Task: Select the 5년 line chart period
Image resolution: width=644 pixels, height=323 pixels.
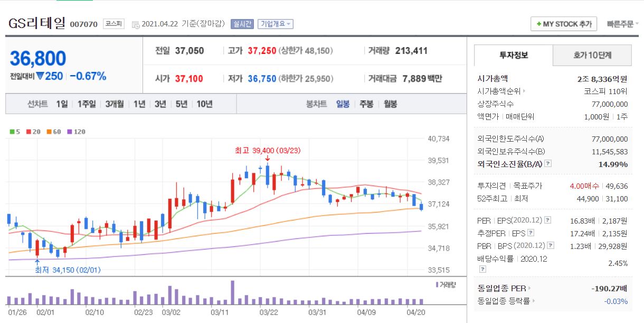Action: 181,104
